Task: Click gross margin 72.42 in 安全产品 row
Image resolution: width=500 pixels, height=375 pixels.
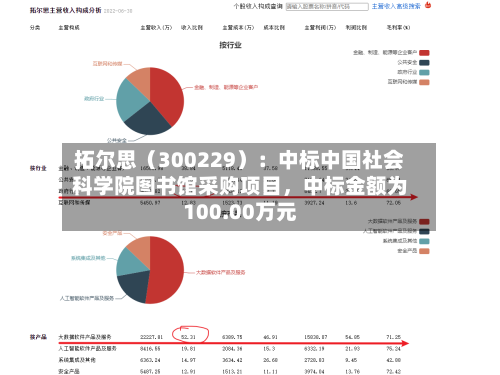Action: coord(394,371)
